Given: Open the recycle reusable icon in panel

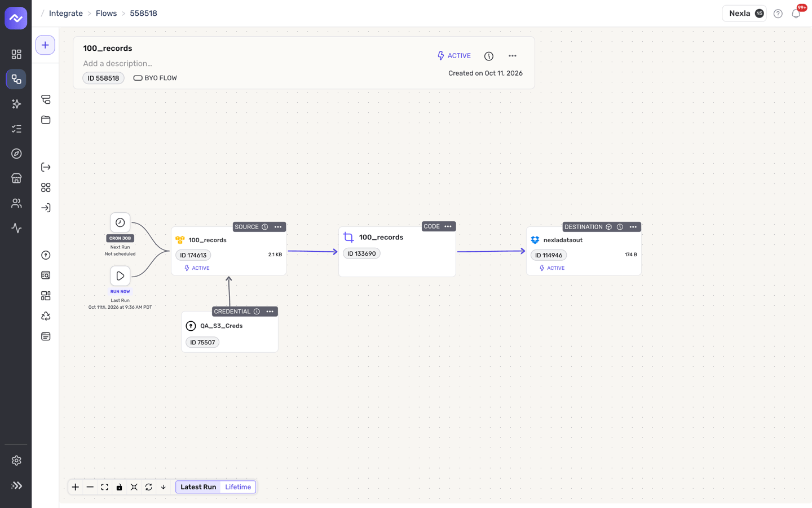Looking at the screenshot, I should tap(46, 316).
